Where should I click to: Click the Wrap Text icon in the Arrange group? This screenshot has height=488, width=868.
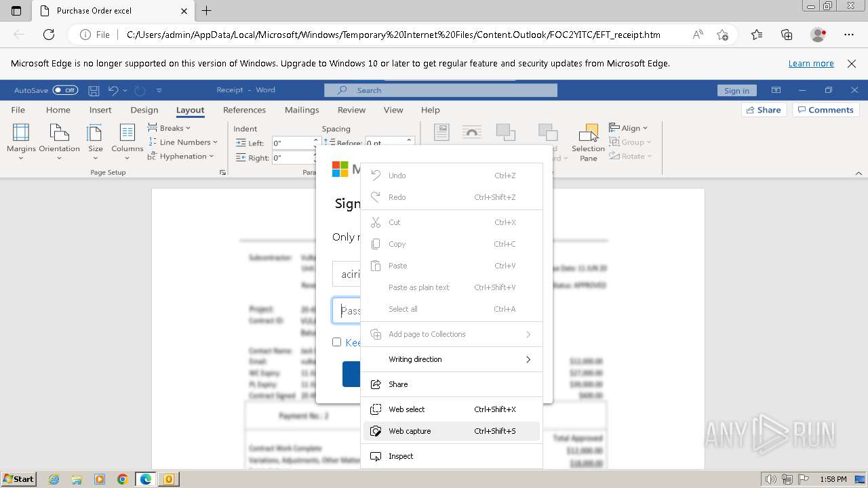pos(472,132)
